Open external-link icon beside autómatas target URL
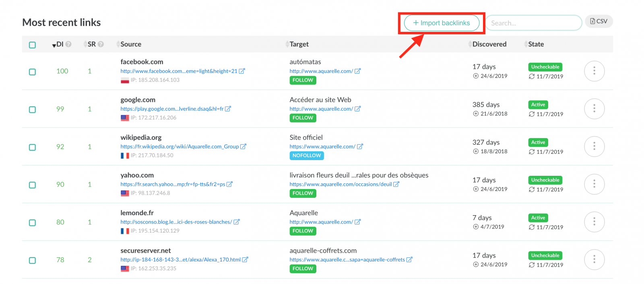Viewport: 644px width, 284px height. click(x=357, y=71)
